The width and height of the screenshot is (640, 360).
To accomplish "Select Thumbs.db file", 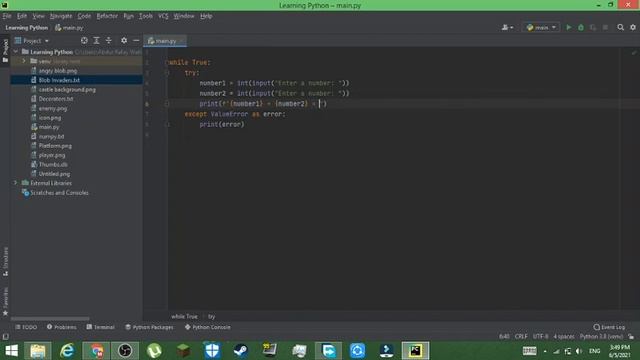I will [x=53, y=164].
